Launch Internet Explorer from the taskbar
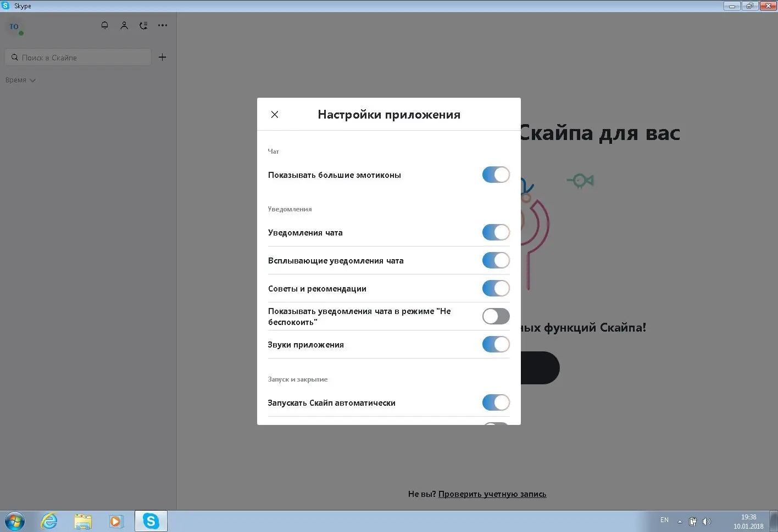 coord(49,520)
